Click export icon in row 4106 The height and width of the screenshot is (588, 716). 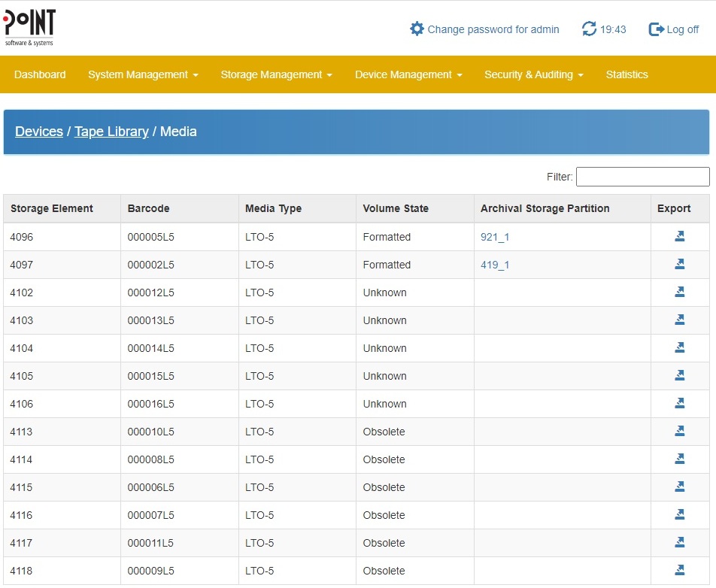pos(679,403)
